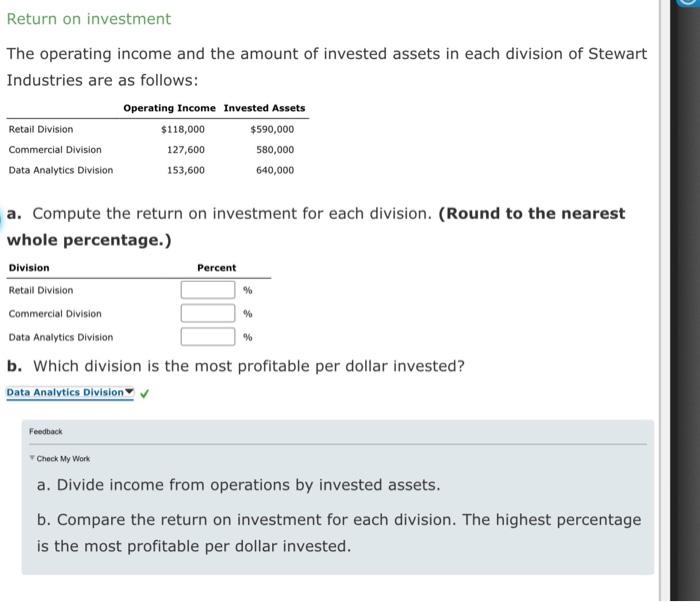Click the Commercial Division percent input box
Screen dimensions: 700x602
click(x=208, y=313)
